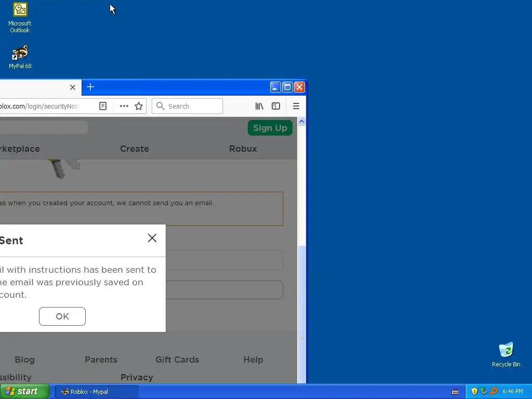
Task: Follow the Gift Cards footer link
Action: 177,360
